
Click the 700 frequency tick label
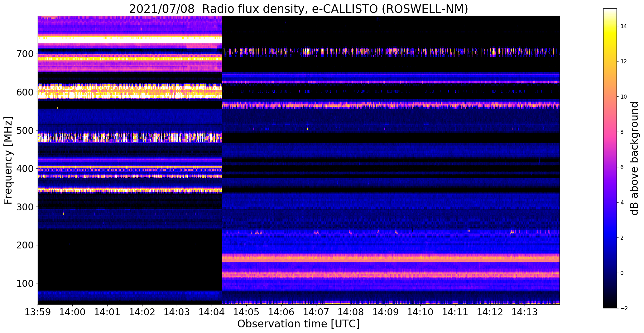(x=24, y=54)
